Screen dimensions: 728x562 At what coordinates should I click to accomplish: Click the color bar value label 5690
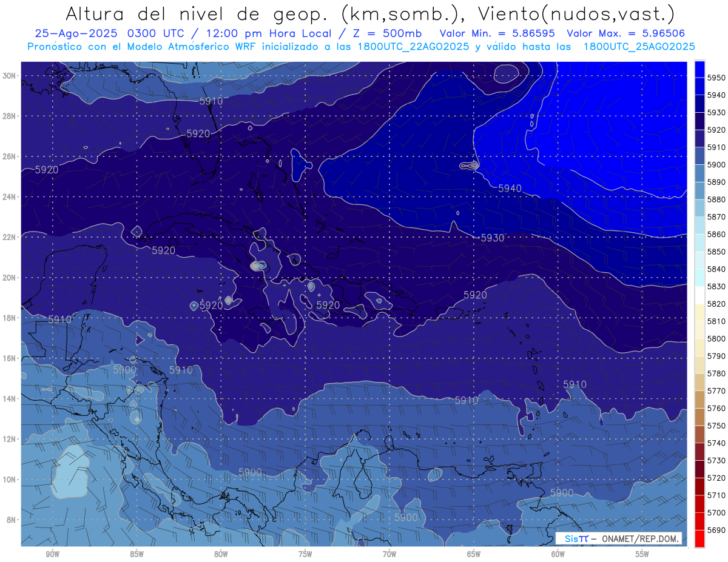tap(717, 530)
